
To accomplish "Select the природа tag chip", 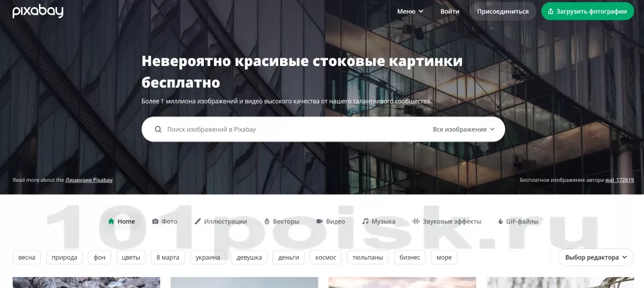I will pyautogui.click(x=64, y=257).
